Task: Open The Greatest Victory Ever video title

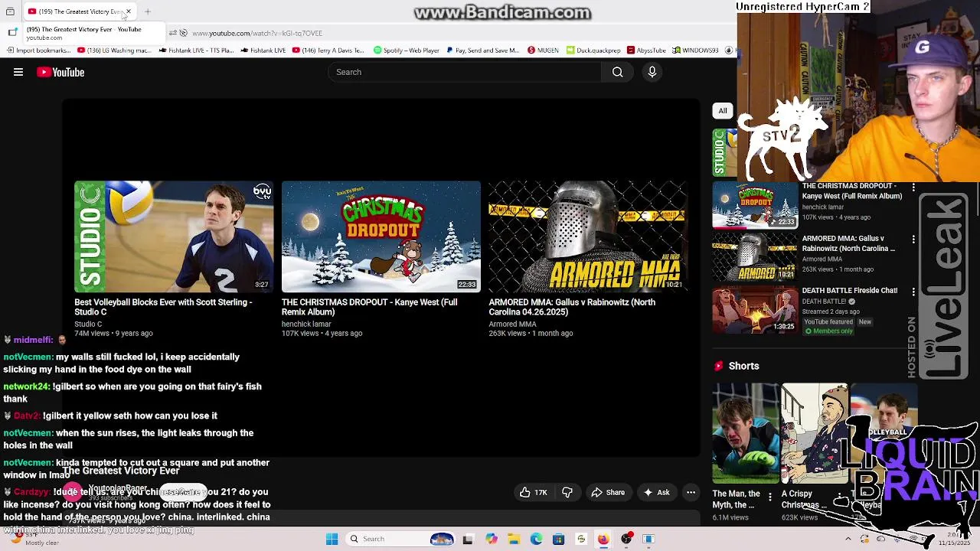Action: coord(121,471)
